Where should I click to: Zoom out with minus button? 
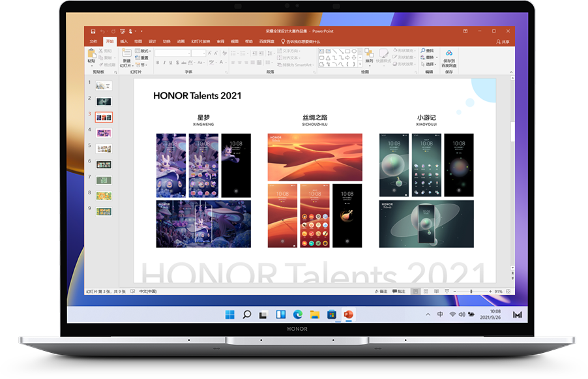click(455, 292)
